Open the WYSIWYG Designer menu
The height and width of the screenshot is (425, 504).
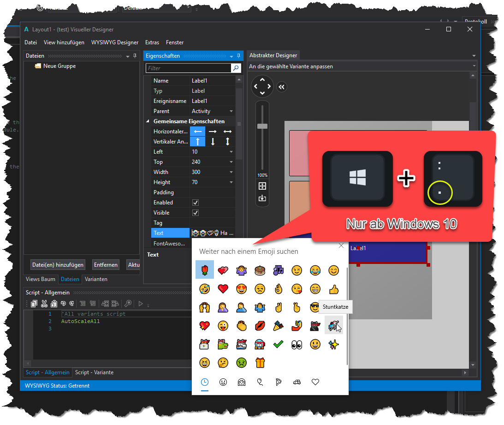(115, 42)
